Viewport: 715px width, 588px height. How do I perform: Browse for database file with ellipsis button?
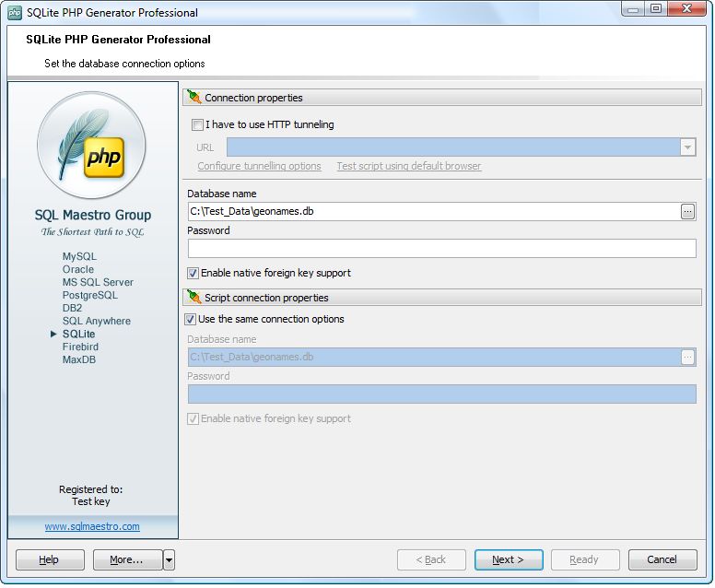687,212
